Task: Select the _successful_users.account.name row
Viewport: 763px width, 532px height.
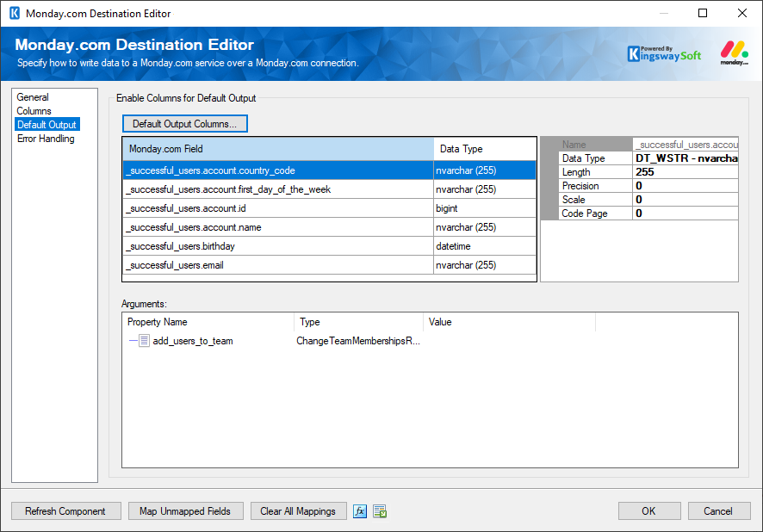Action: tap(330, 227)
